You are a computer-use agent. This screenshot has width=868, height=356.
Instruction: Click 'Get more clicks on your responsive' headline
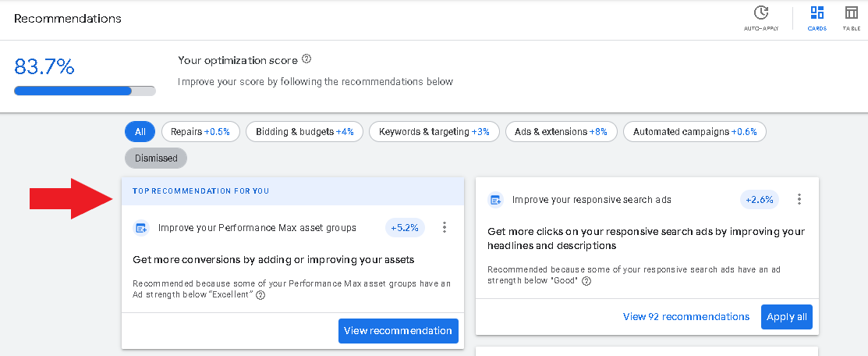click(646, 238)
